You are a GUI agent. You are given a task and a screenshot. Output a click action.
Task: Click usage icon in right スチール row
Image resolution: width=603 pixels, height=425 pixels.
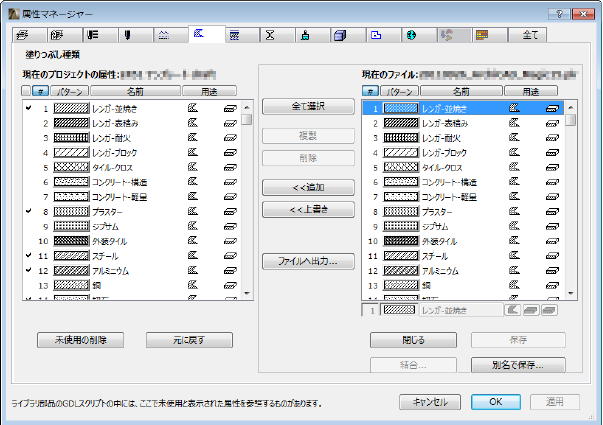click(x=552, y=256)
